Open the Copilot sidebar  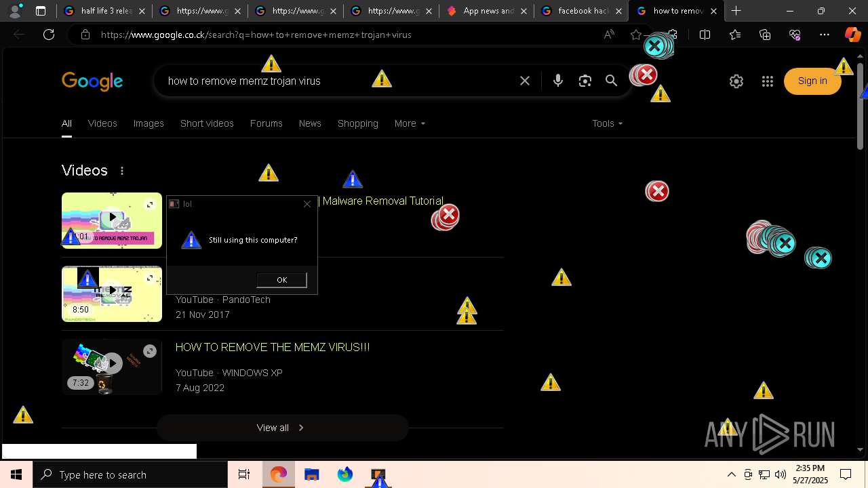852,35
